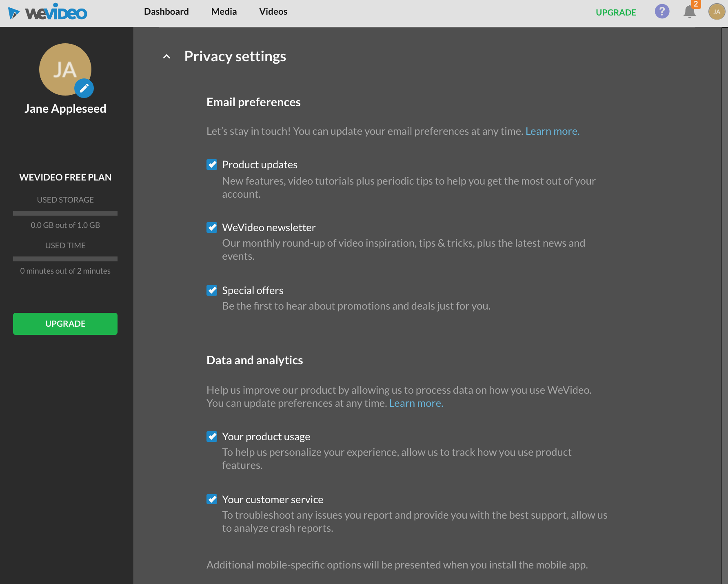This screenshot has height=584, width=728.
Task: Uncheck the Product updates checkbox
Action: pyautogui.click(x=212, y=165)
